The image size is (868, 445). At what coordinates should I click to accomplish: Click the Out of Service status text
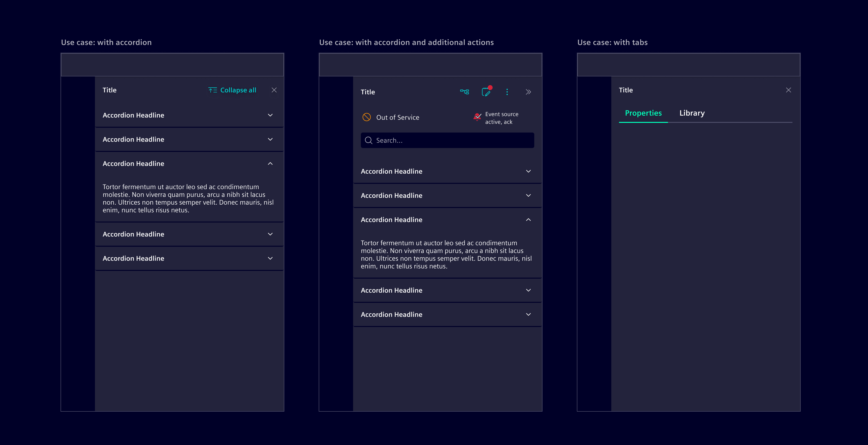point(398,118)
